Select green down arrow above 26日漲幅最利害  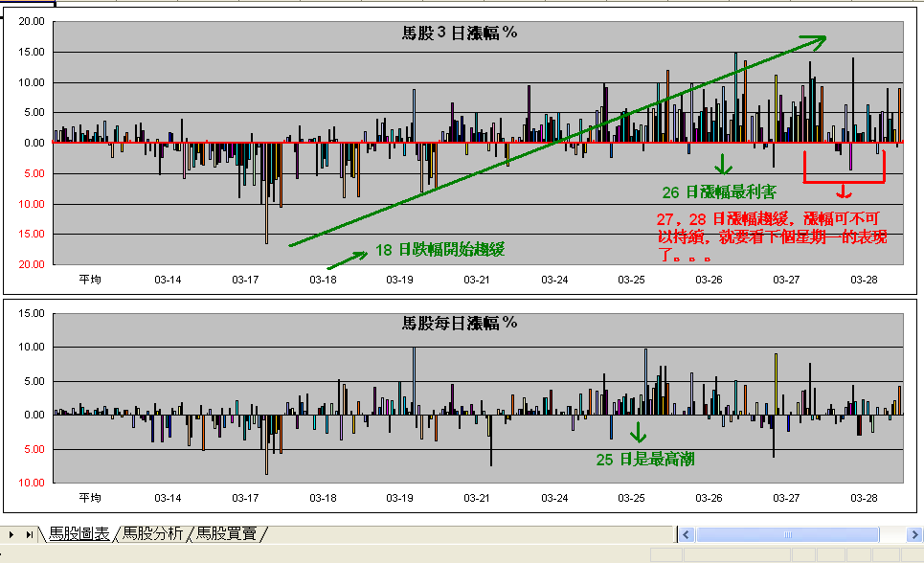(x=723, y=163)
